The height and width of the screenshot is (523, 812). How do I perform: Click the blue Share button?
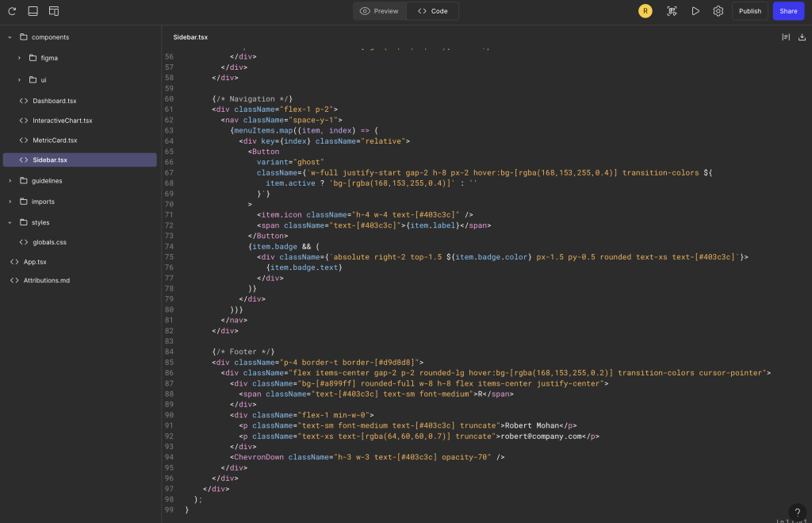tap(788, 11)
